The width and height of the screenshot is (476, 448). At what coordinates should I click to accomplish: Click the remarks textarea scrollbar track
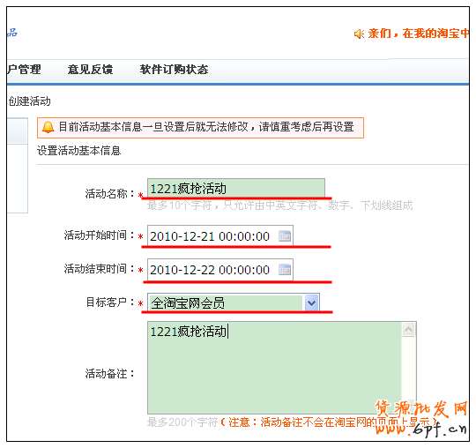pyautogui.click(x=409, y=368)
